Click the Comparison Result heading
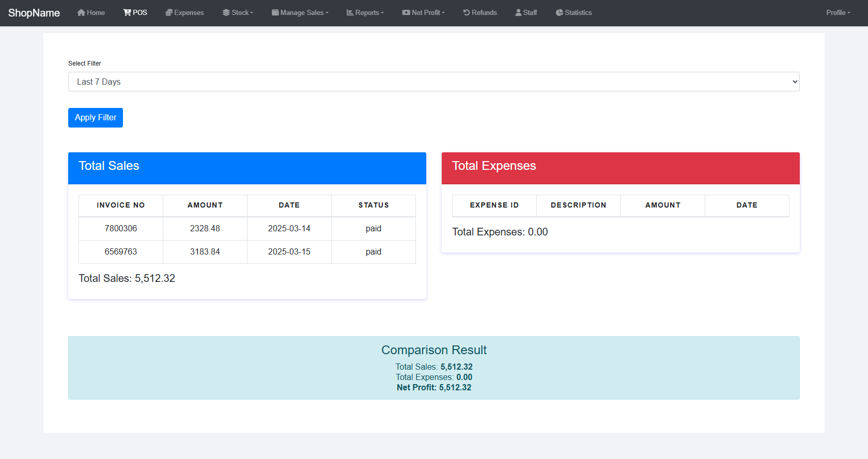Image resolution: width=868 pixels, height=459 pixels. coord(434,350)
